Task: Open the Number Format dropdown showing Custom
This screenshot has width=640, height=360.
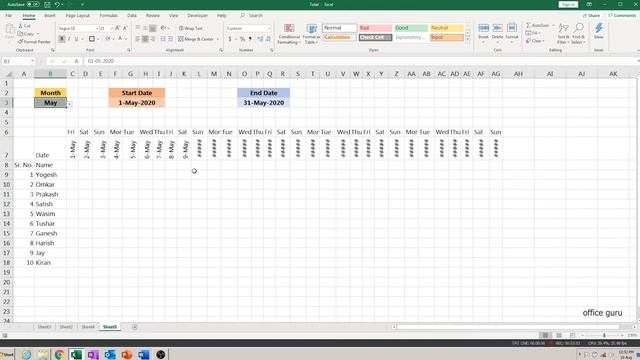Action: click(x=249, y=28)
